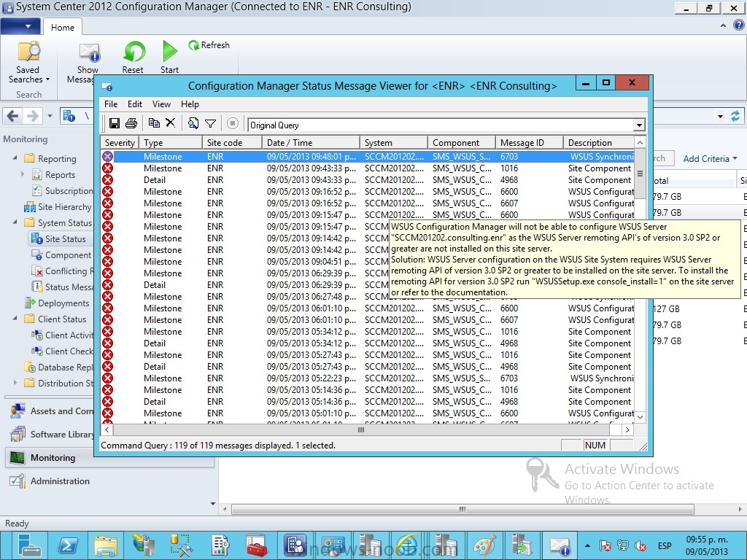Open Internet Explorer from the taskbar
The width and height of the screenshot is (747, 560).
pos(409,545)
